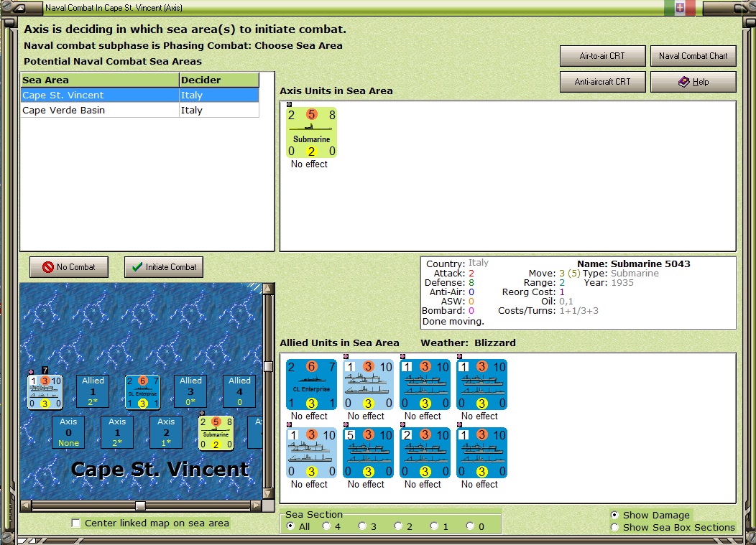Click the Allied convoy counter marked 2
This screenshot has height=545, width=756.
tap(425, 453)
